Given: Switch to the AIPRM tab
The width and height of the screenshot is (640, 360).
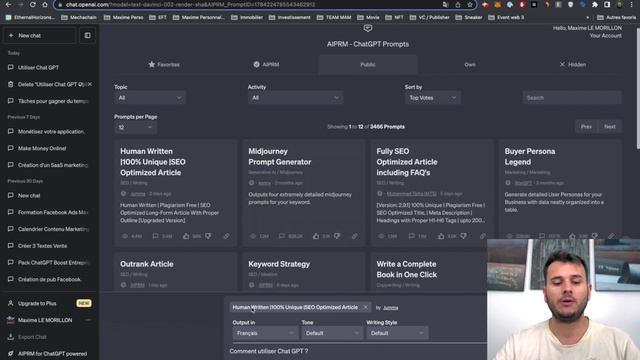Looking at the screenshot, I should (266, 64).
